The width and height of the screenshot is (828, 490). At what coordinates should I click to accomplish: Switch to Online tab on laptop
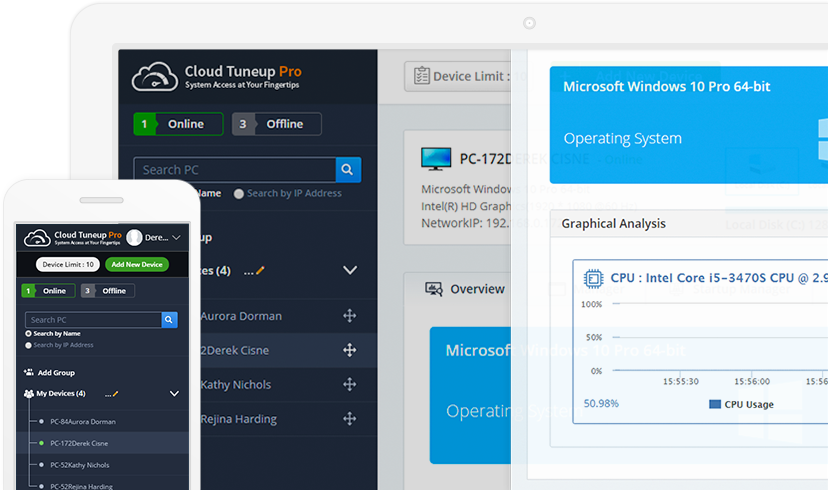(178, 124)
